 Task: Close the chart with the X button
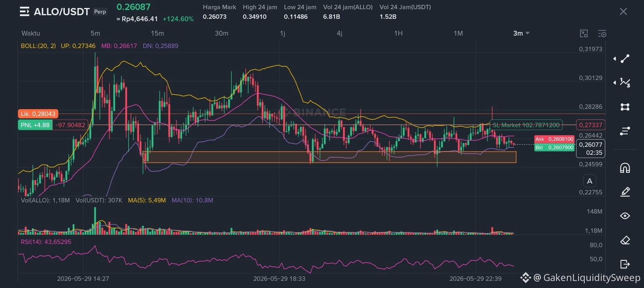(623, 12)
